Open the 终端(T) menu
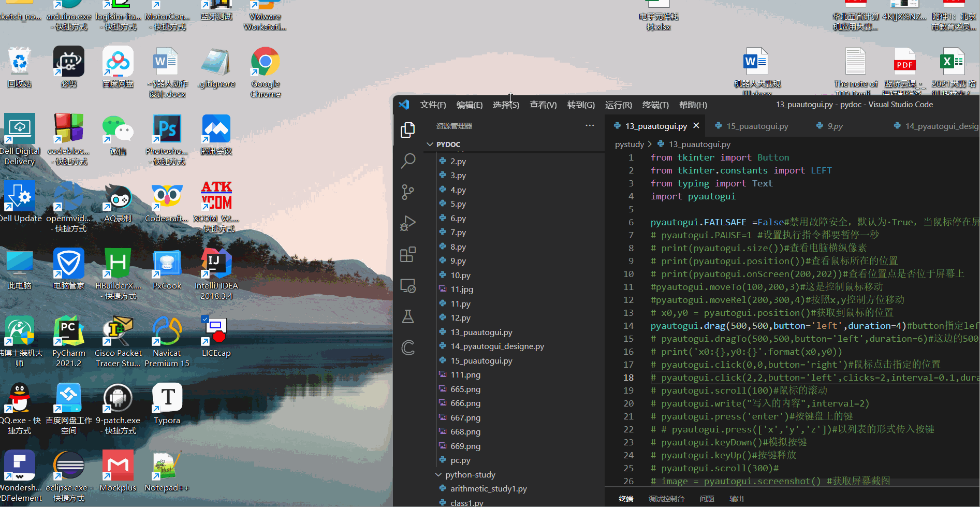 (x=655, y=105)
